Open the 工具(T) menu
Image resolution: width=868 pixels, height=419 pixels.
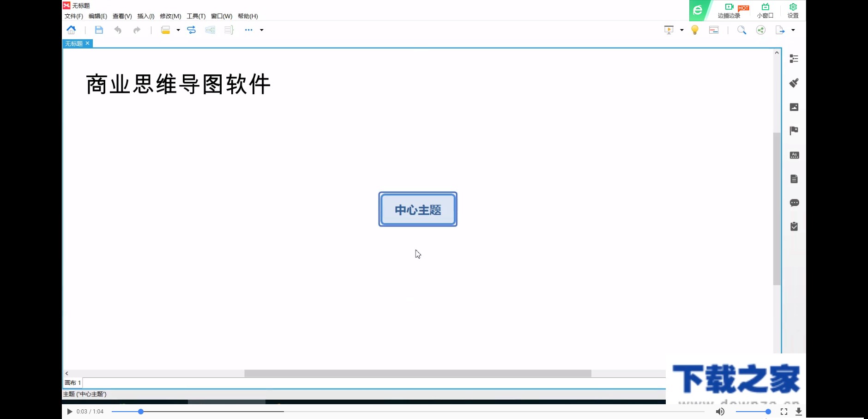(x=196, y=16)
